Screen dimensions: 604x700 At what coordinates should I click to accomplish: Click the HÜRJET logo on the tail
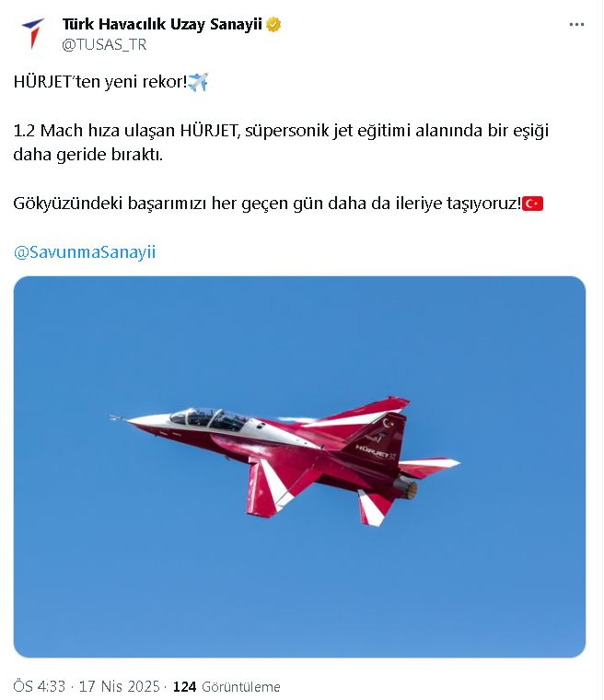pos(375,452)
